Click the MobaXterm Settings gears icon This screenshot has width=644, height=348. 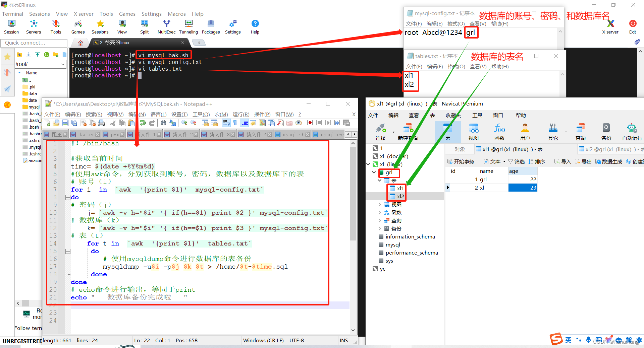(x=233, y=27)
